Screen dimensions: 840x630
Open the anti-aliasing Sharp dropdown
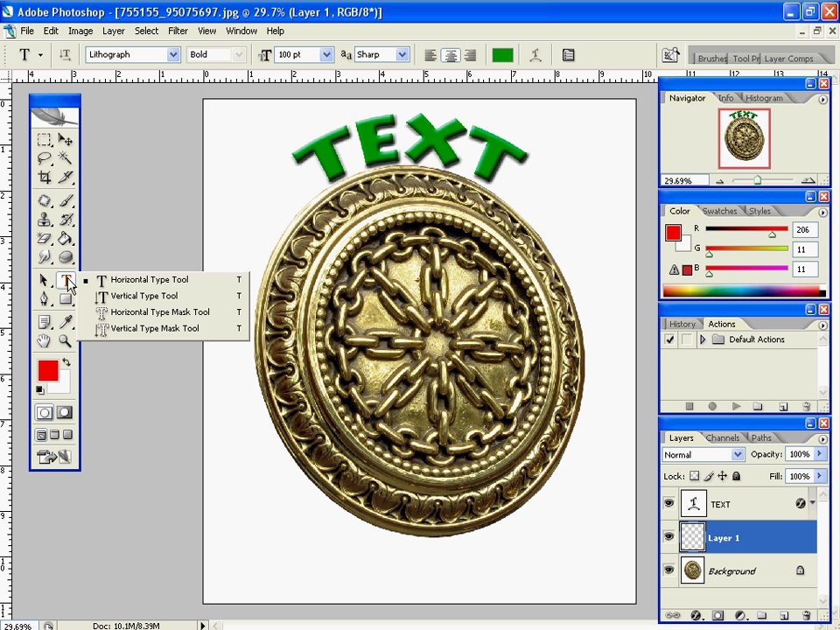coord(402,54)
